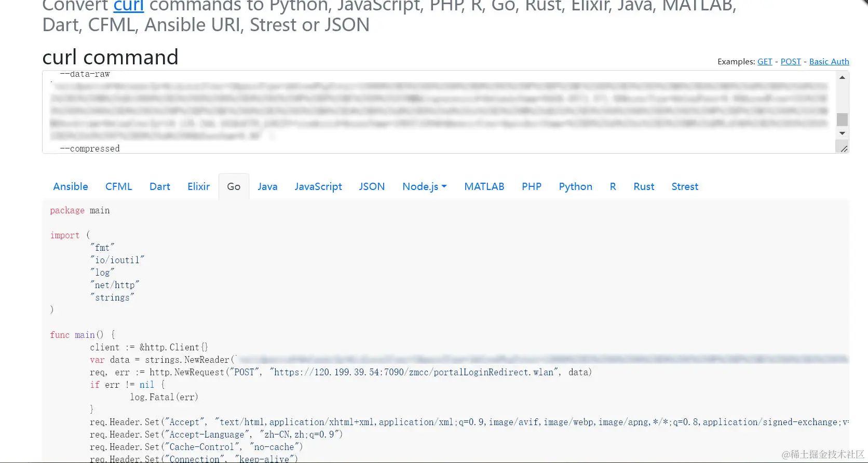Switch to the Ansible tab
868x463 pixels.
pyautogui.click(x=71, y=186)
